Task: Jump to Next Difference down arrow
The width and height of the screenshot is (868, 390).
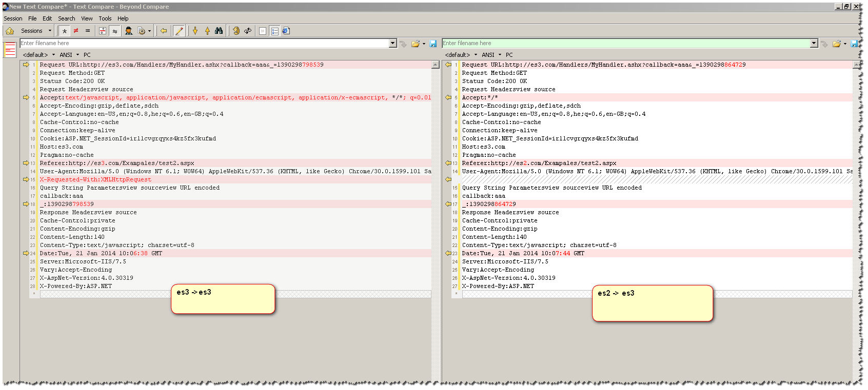Action: (195, 31)
